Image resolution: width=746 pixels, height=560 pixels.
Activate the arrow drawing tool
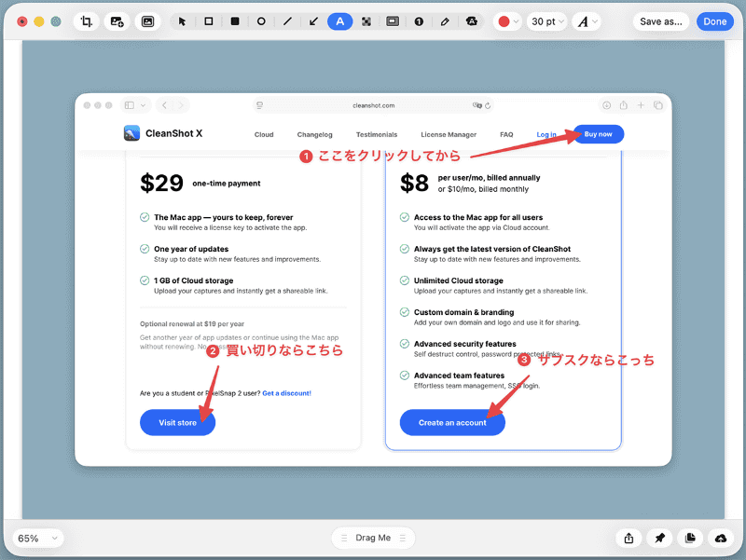click(x=313, y=21)
